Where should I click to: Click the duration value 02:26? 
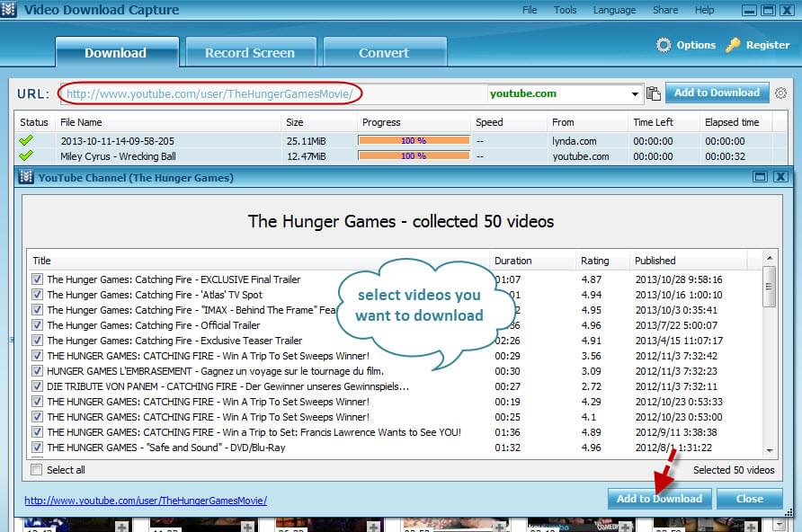pos(507,341)
